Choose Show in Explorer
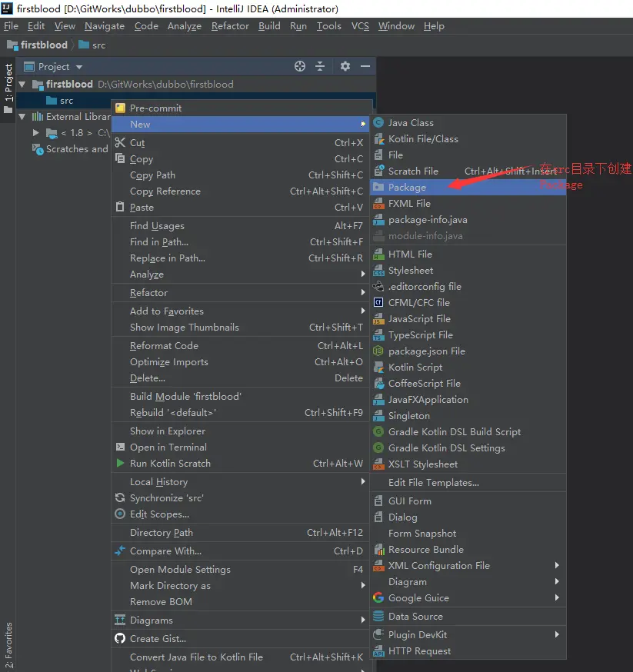 [241, 431]
